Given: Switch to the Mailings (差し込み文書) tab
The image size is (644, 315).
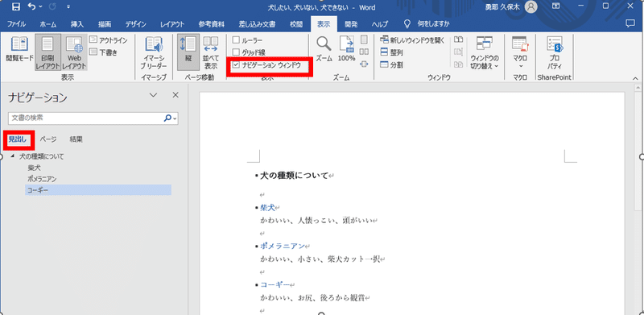Looking at the screenshot, I should coord(257,24).
